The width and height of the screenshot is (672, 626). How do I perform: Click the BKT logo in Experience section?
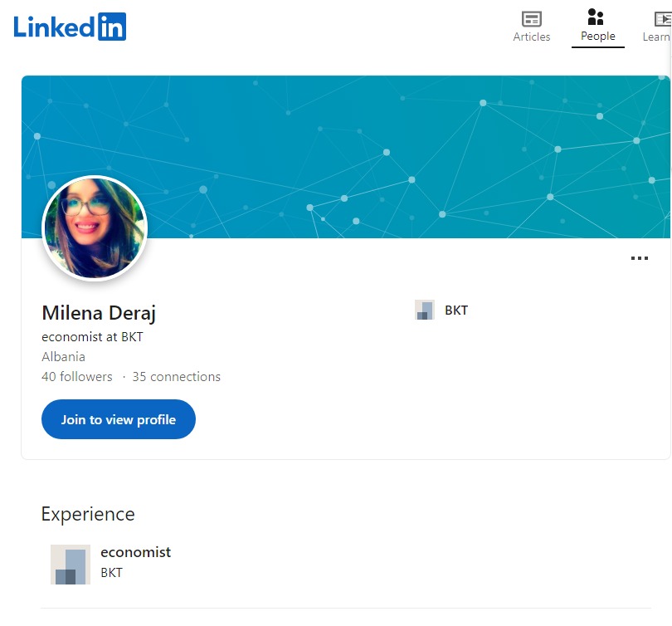(x=71, y=565)
